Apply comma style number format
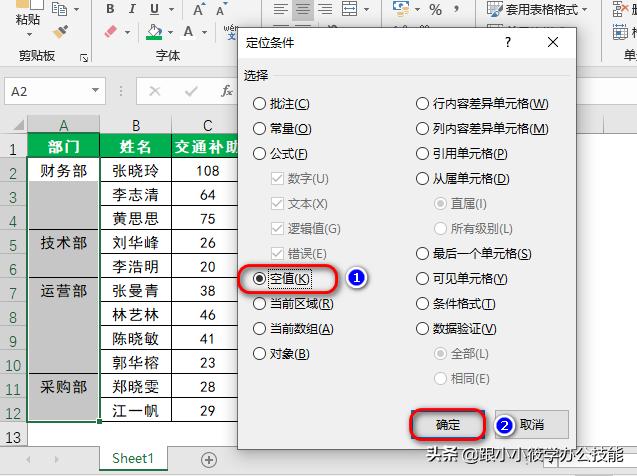The width and height of the screenshot is (637, 476). [x=457, y=9]
